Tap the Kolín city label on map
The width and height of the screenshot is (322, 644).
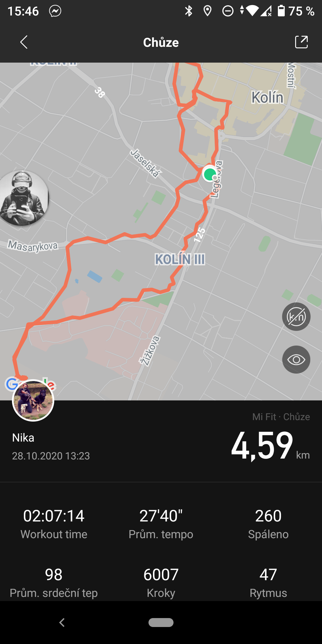click(267, 97)
